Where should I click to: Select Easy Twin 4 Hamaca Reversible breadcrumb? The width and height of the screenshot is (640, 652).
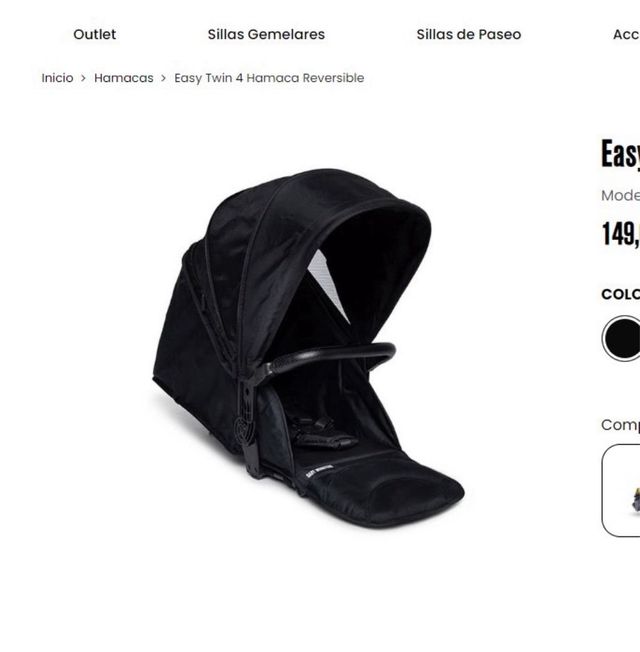(x=269, y=78)
